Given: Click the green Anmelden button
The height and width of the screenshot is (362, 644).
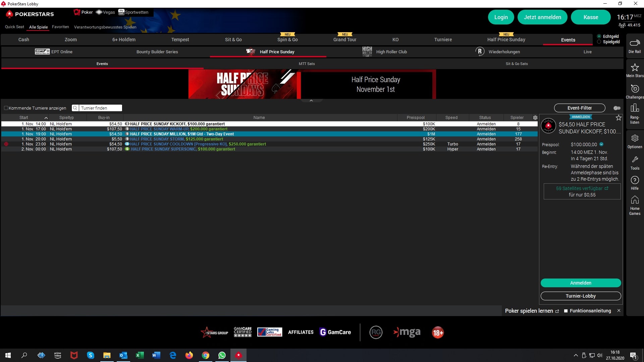Looking at the screenshot, I should pos(581,283).
